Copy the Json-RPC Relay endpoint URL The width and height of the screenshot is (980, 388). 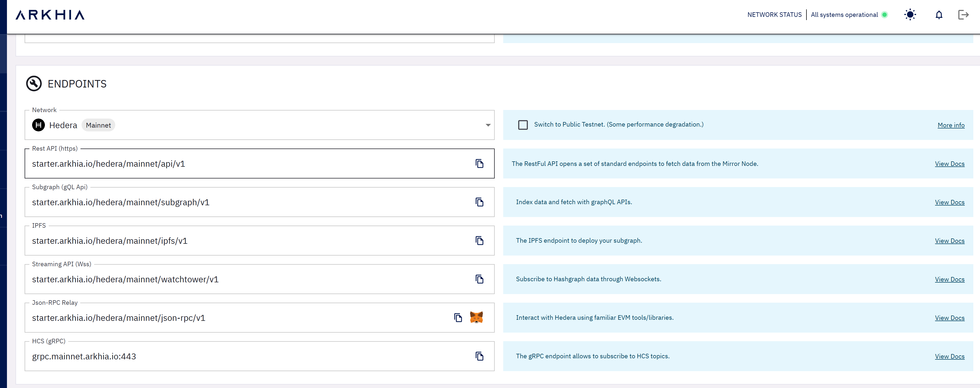coord(458,318)
